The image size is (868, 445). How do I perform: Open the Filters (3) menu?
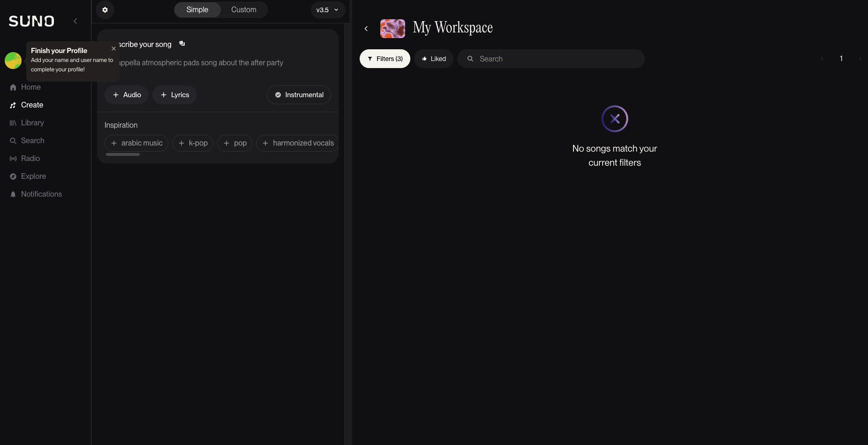[385, 59]
